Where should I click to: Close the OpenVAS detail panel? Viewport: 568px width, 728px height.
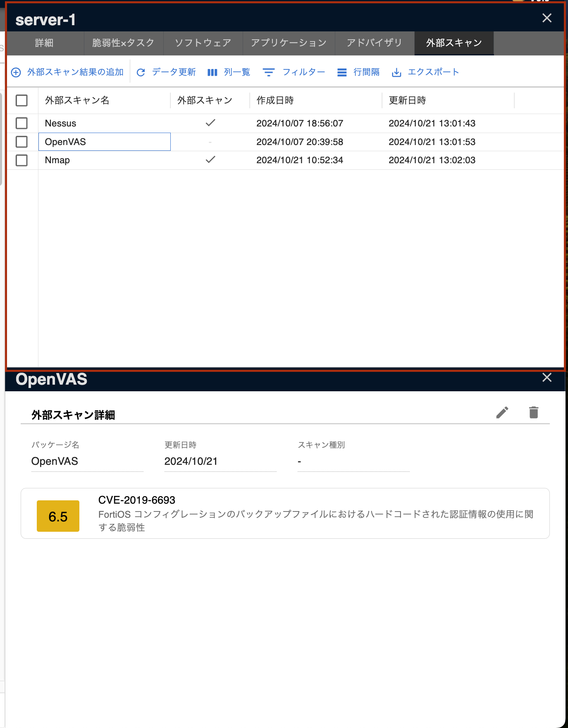547,378
